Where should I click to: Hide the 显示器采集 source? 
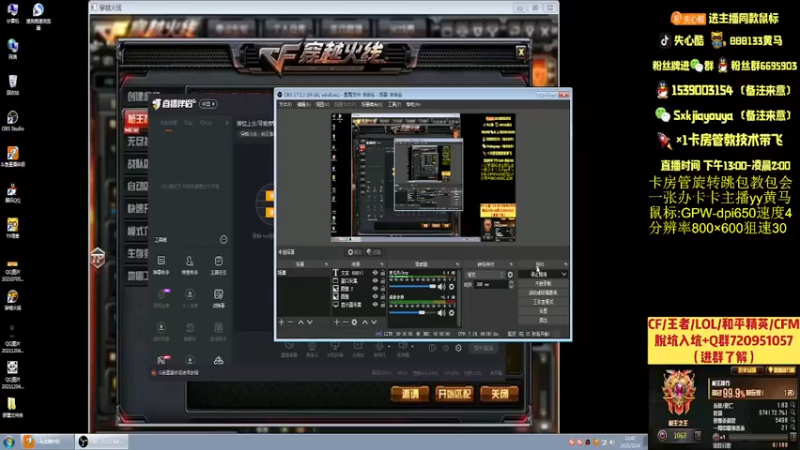(376, 305)
